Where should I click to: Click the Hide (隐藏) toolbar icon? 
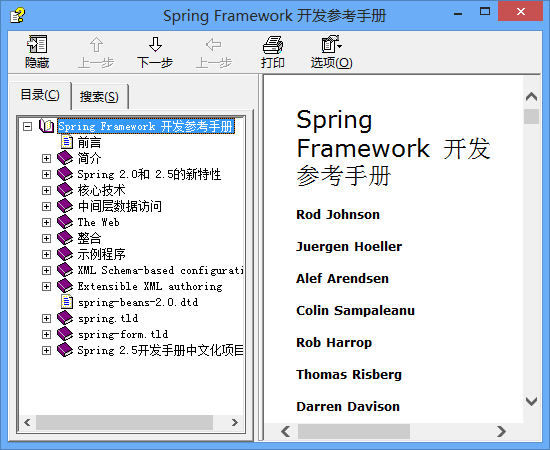click(37, 44)
